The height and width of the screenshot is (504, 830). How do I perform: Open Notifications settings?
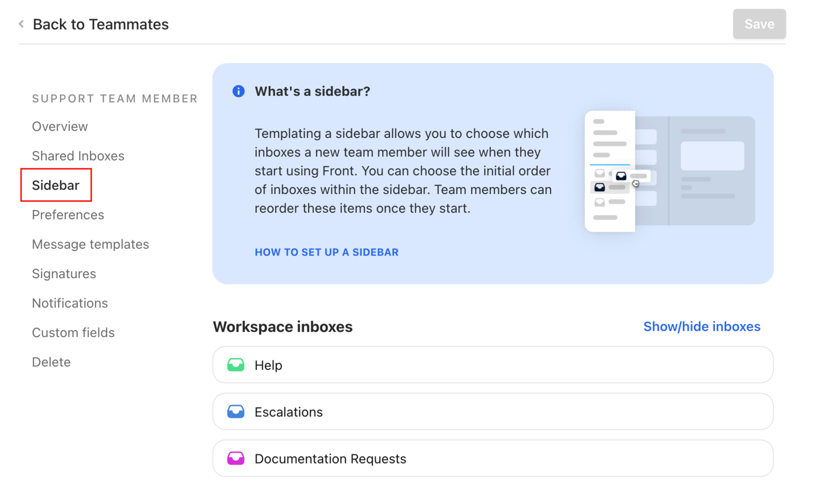tap(70, 303)
